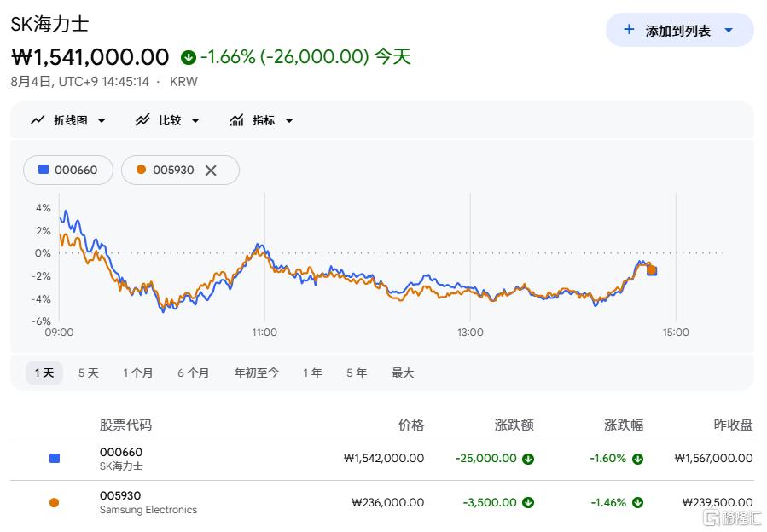This screenshot has width=767, height=532.
Task: Click the 股票代码 column header
Action: pos(125,425)
